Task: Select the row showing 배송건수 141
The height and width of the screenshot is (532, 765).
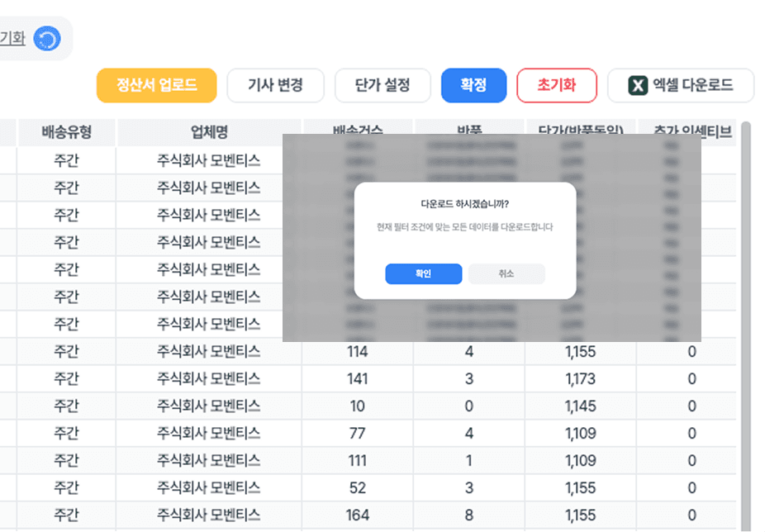Action: [355, 378]
